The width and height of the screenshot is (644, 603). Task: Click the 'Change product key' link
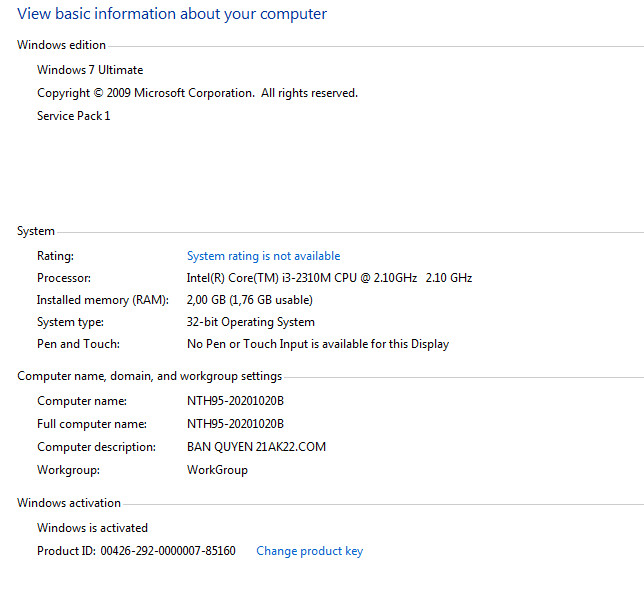[309, 551]
